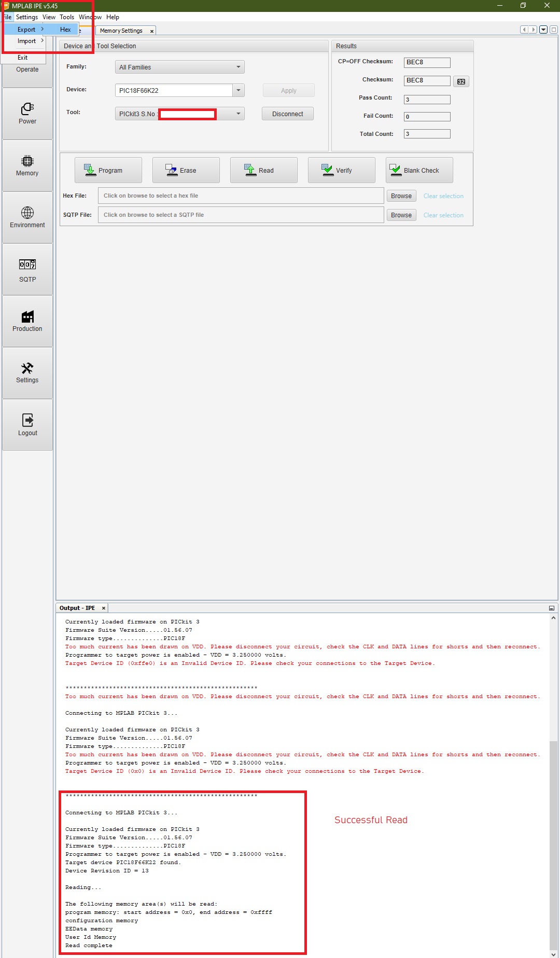
Task: Choose Exit from the File menu
Action: pyautogui.click(x=23, y=58)
